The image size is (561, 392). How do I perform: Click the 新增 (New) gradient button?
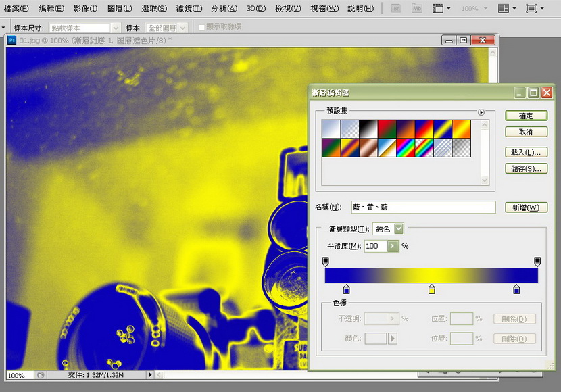click(526, 207)
